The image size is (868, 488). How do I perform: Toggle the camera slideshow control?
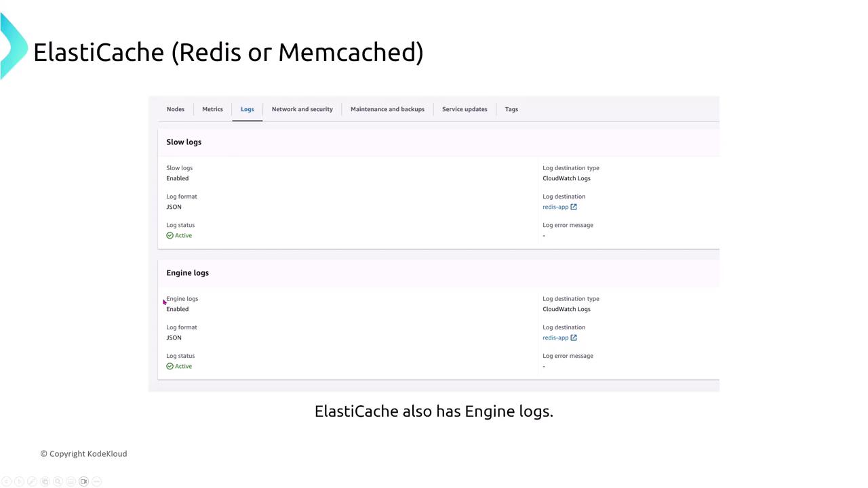(84, 481)
